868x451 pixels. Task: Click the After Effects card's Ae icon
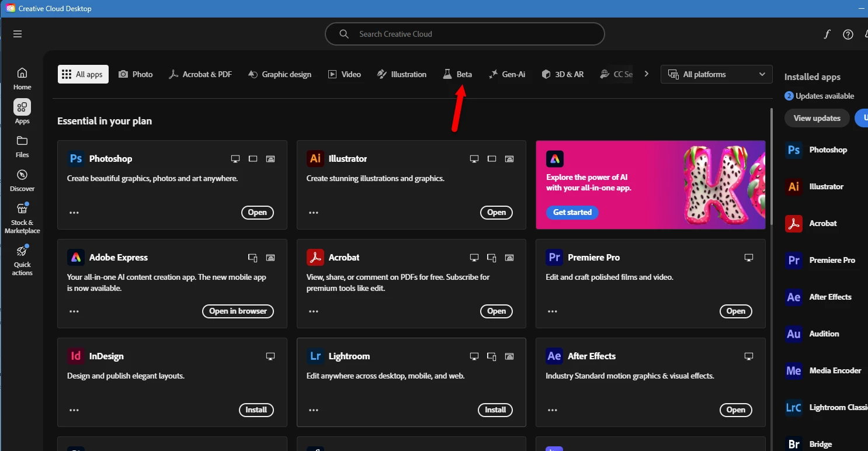tap(554, 356)
